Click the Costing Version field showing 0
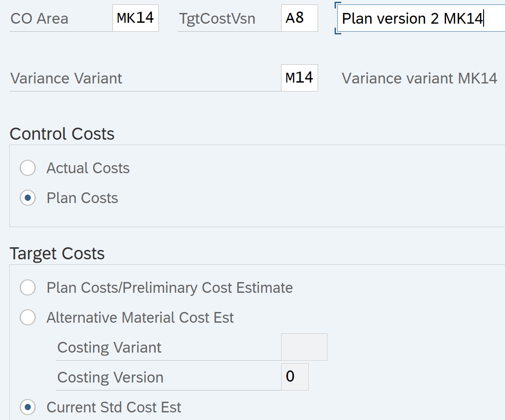The height and width of the screenshot is (420, 505). click(294, 377)
